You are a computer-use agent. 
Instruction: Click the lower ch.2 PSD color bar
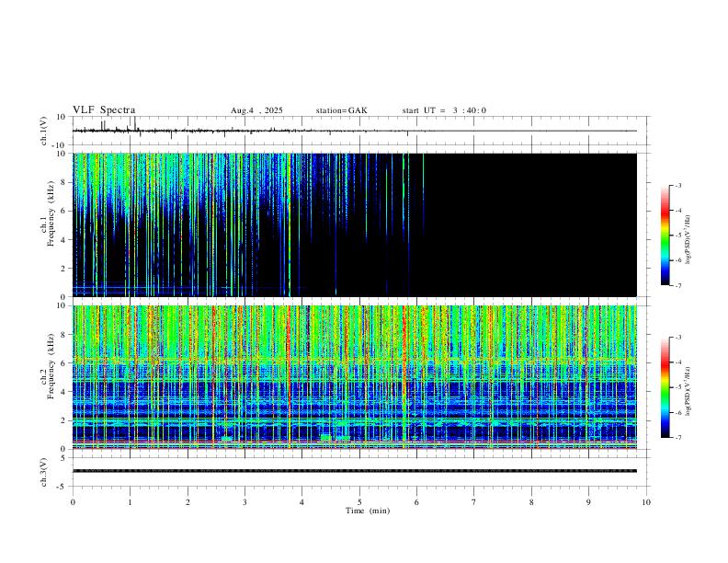pos(665,387)
